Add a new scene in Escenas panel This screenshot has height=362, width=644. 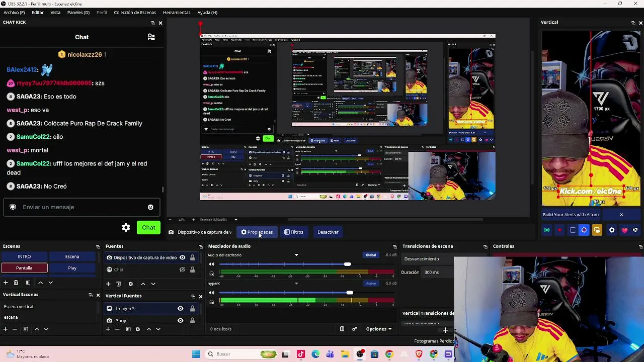click(6, 283)
